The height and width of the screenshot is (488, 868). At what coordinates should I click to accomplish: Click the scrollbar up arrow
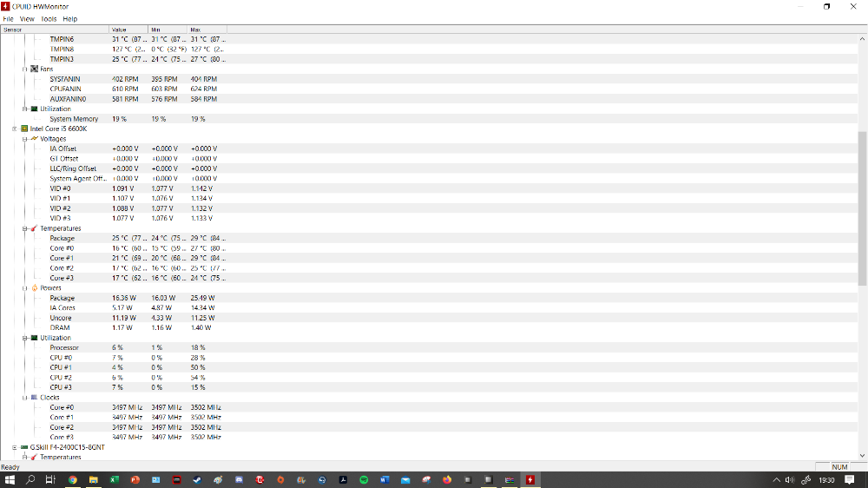pyautogui.click(x=863, y=39)
